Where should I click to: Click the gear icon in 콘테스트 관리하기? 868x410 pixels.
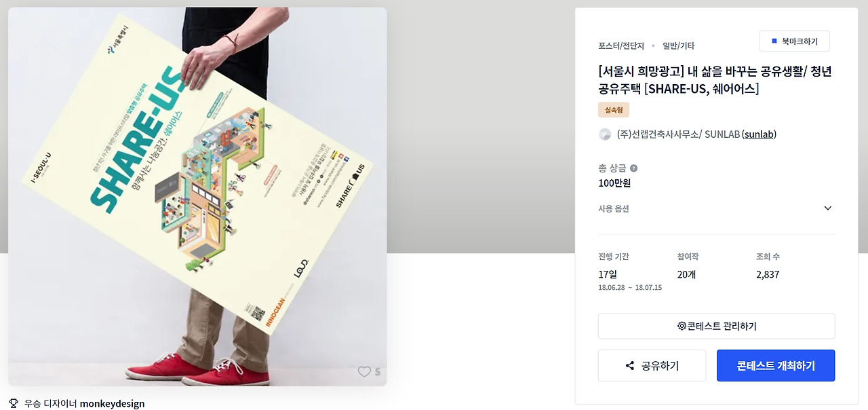tap(682, 326)
